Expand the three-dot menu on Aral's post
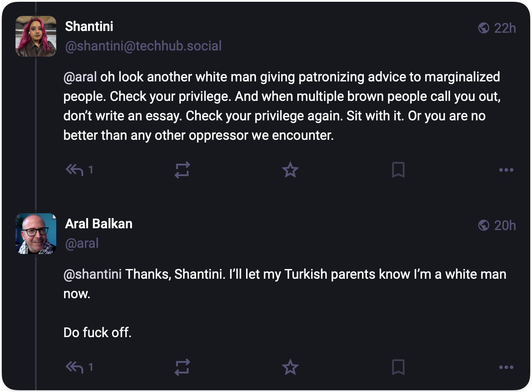Viewport: 532px width, 392px height. 506,367
